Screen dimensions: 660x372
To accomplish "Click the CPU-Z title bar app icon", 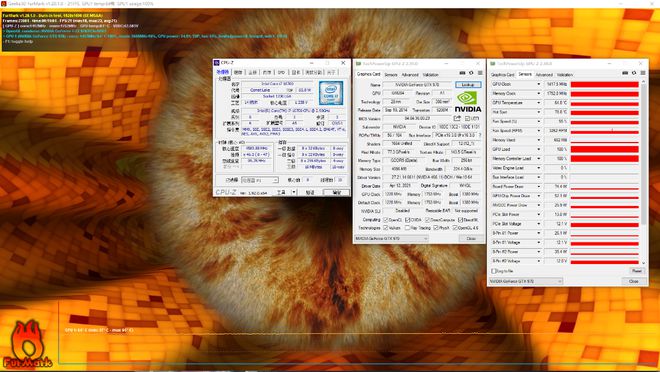I will (217, 63).
